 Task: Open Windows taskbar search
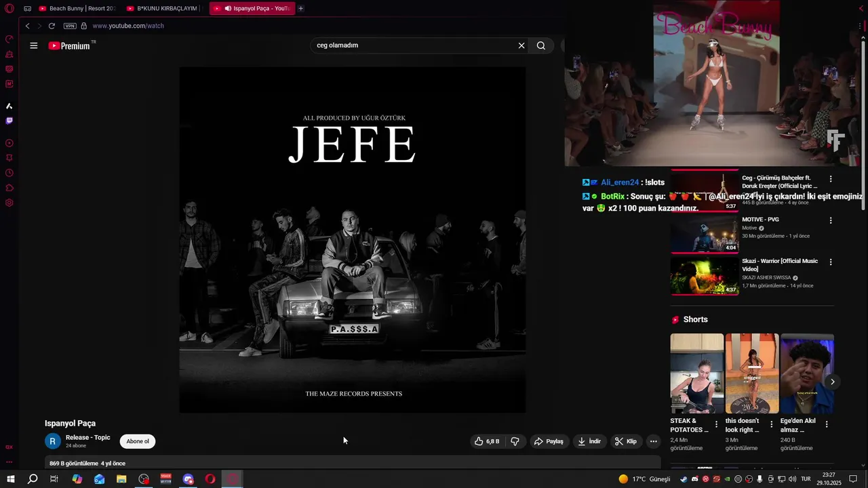(33, 479)
